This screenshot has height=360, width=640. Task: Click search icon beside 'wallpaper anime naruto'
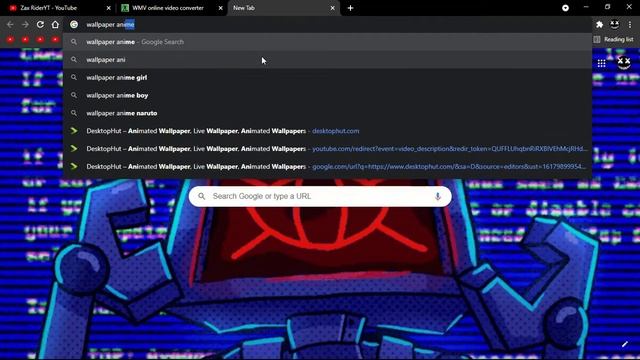[74, 113]
